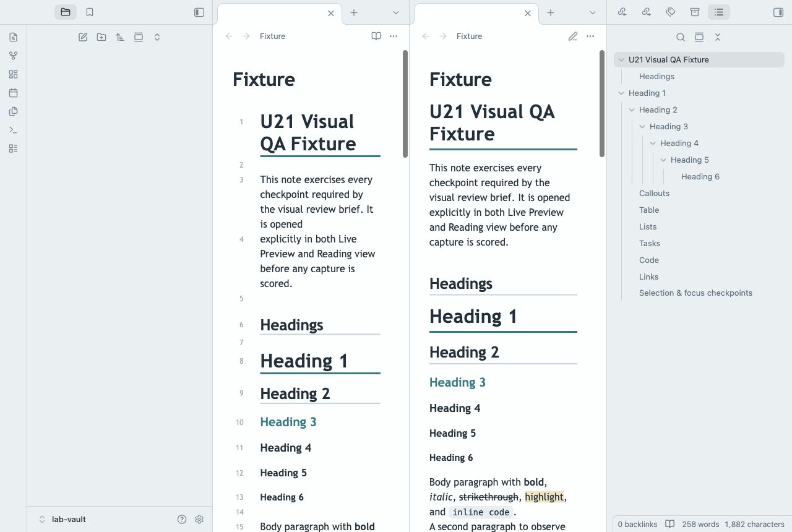This screenshot has width=792, height=532.
Task: Collapse Heading 4 in the outline
Action: [653, 144]
